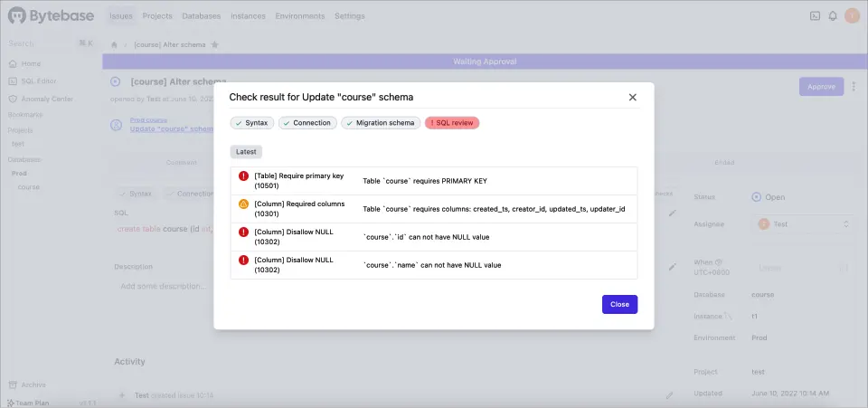Select the SQL review status badge
This screenshot has height=408, width=868.
click(x=452, y=123)
